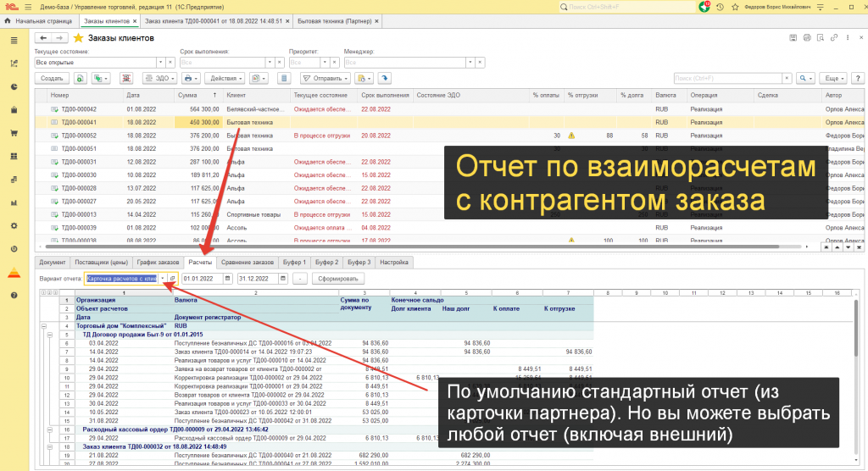This screenshot has width=868, height=471.
Task: Open the Буфер 1 tab
Action: pyautogui.click(x=294, y=263)
